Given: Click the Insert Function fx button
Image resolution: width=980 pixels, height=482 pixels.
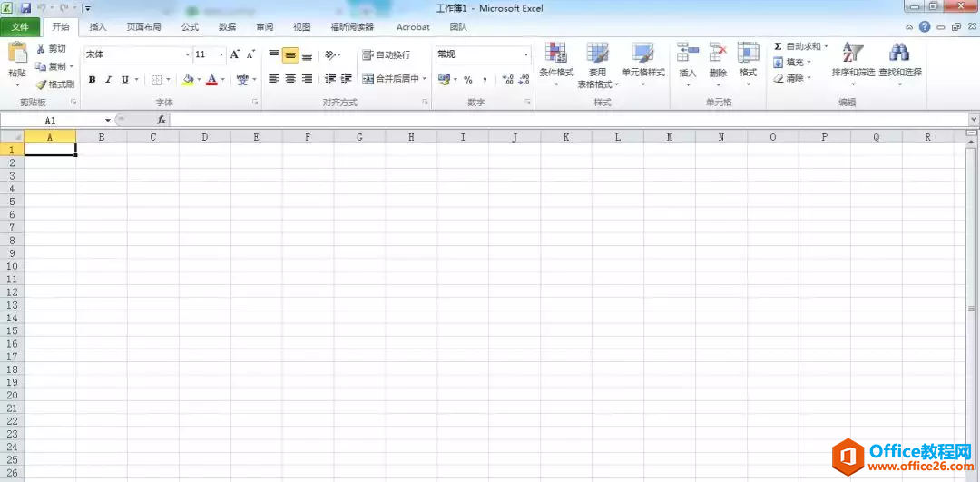Looking at the screenshot, I should click(162, 120).
